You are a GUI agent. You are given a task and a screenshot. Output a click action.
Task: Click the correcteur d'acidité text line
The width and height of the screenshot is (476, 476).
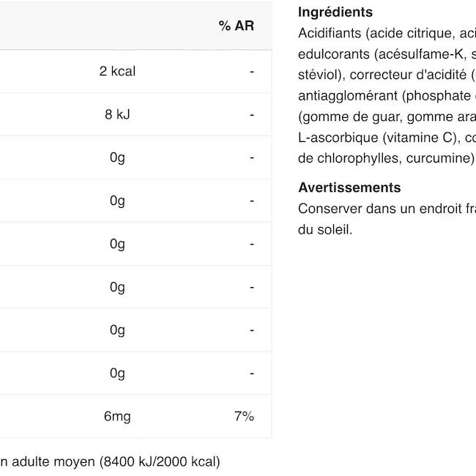[x=387, y=75]
